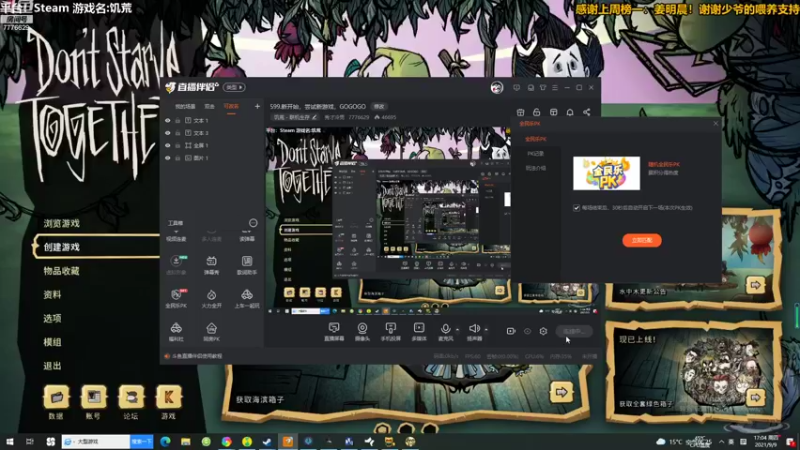Hide the 文本 1 source with eye icon
The image size is (800, 450).
pos(167,120)
